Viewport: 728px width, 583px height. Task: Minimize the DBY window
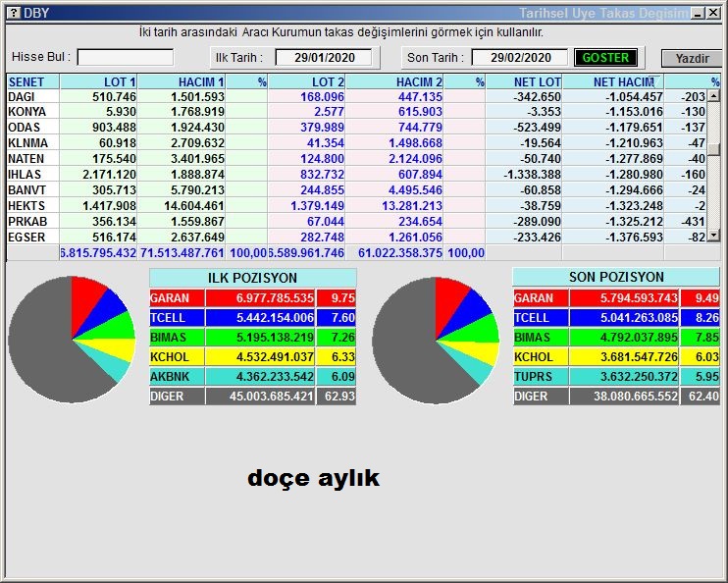coord(698,13)
